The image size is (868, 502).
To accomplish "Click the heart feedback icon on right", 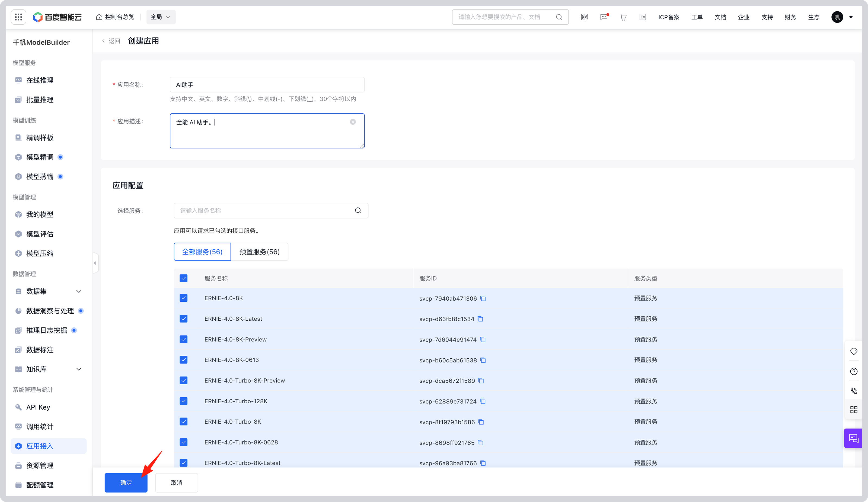I will click(854, 352).
